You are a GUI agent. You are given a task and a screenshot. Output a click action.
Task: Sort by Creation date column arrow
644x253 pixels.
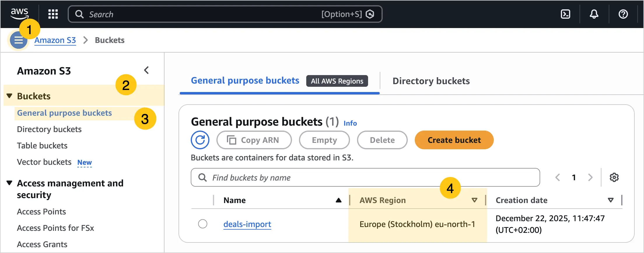click(611, 200)
